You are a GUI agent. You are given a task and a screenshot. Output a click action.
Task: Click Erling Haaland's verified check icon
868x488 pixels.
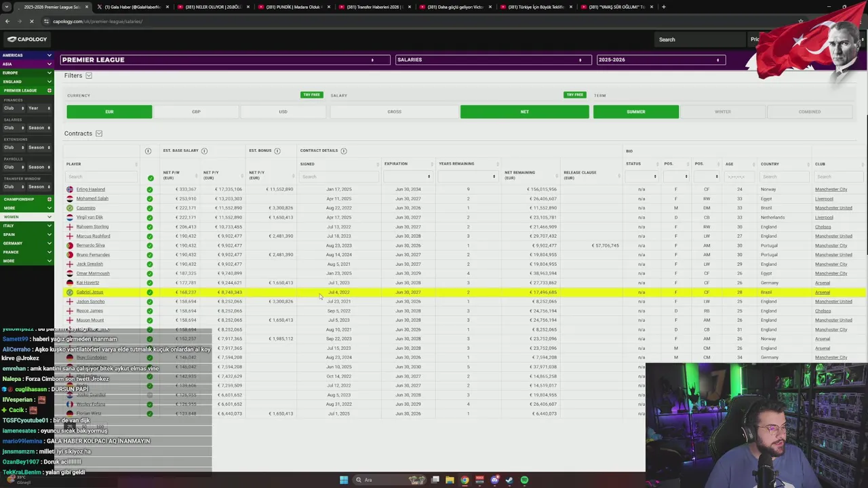pyautogui.click(x=150, y=190)
